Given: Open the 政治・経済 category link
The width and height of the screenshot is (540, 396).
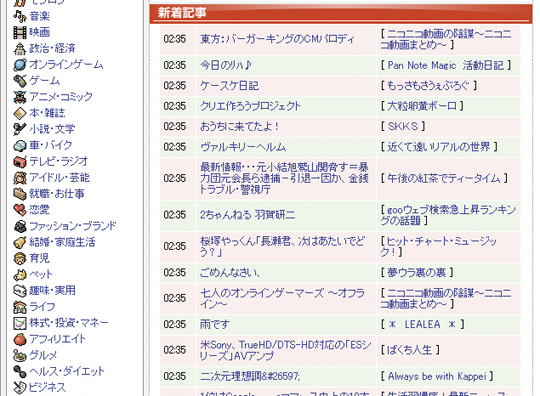Looking at the screenshot, I should click(52, 48).
